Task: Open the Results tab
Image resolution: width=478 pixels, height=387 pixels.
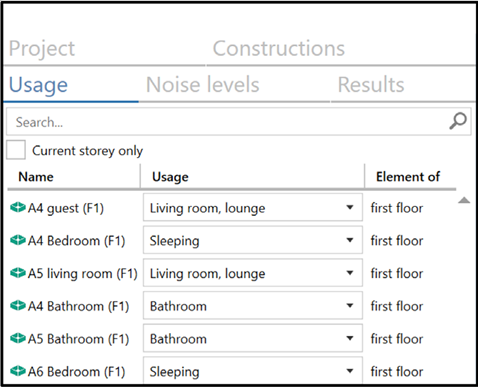Action: point(371,84)
